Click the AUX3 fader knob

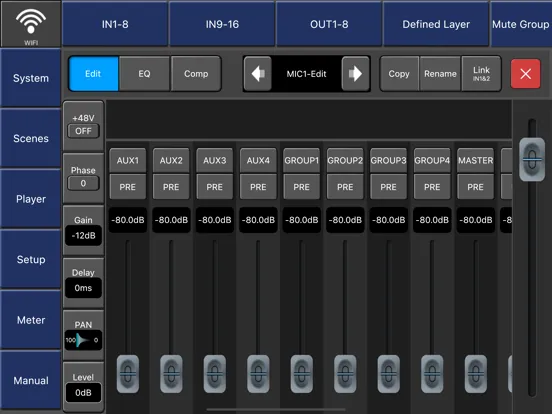coord(214,374)
